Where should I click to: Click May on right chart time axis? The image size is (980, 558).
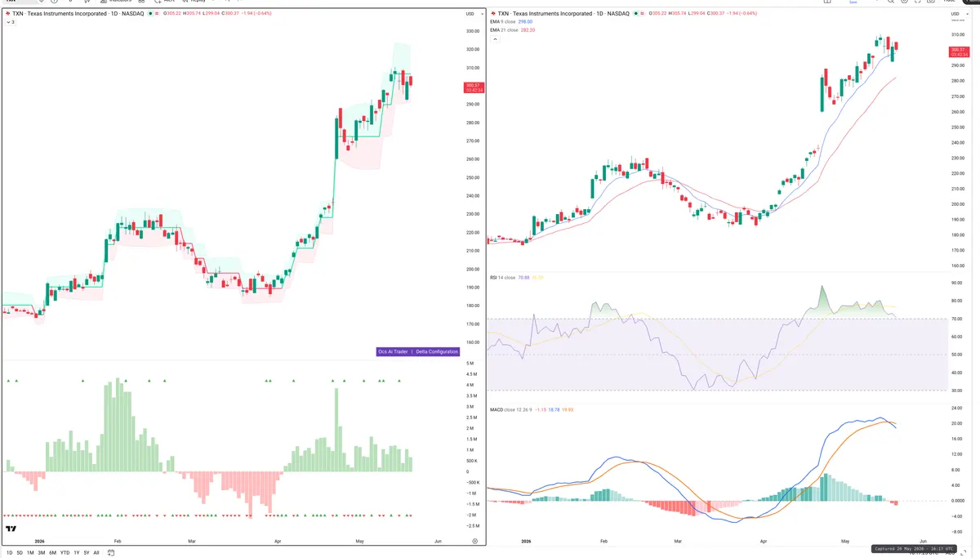pyautogui.click(x=845, y=541)
